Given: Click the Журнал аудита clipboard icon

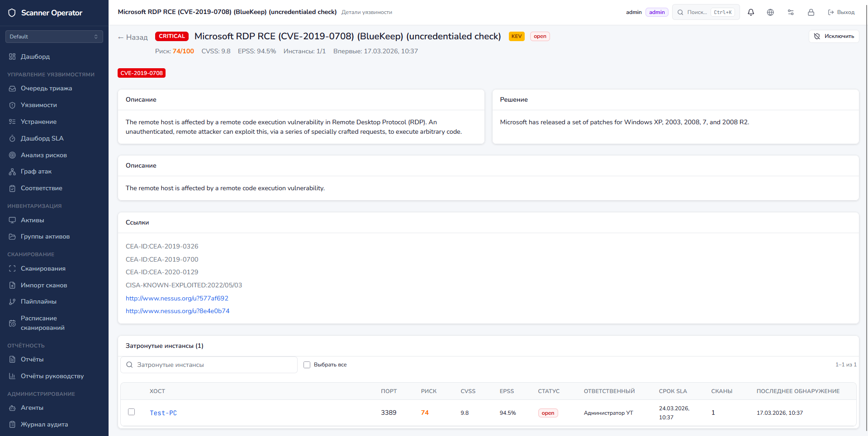Looking at the screenshot, I should 12,424.
